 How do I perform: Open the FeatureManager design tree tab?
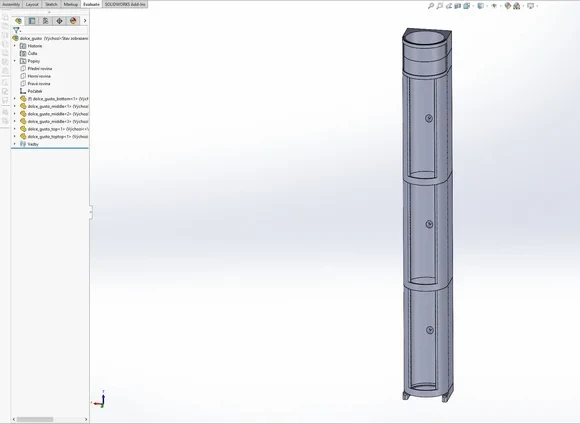click(18, 21)
